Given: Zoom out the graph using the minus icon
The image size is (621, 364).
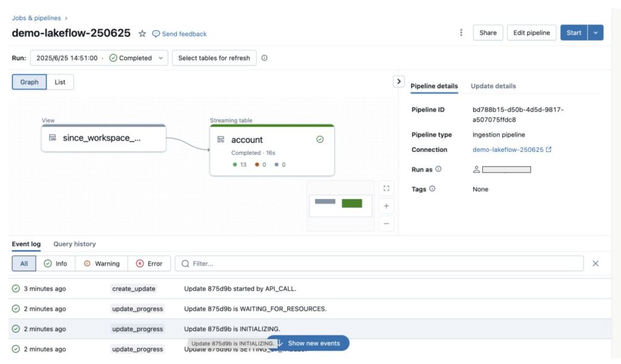Looking at the screenshot, I should tap(386, 223).
